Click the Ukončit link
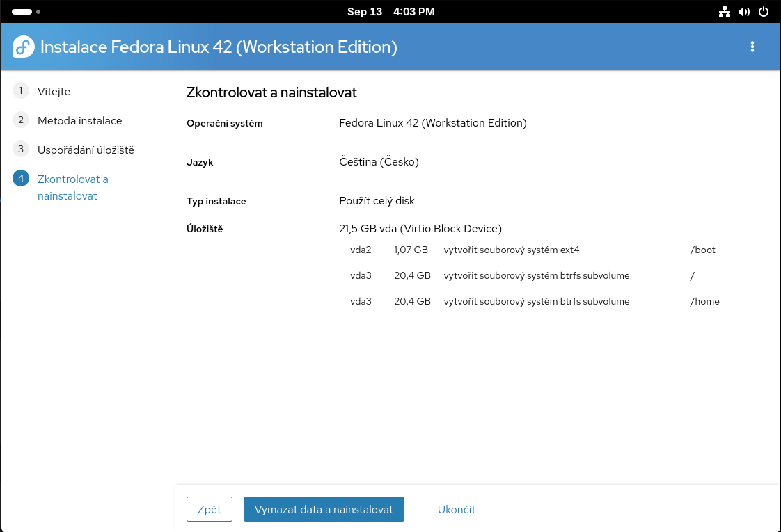Screen dimensions: 781x532 click(x=456, y=509)
